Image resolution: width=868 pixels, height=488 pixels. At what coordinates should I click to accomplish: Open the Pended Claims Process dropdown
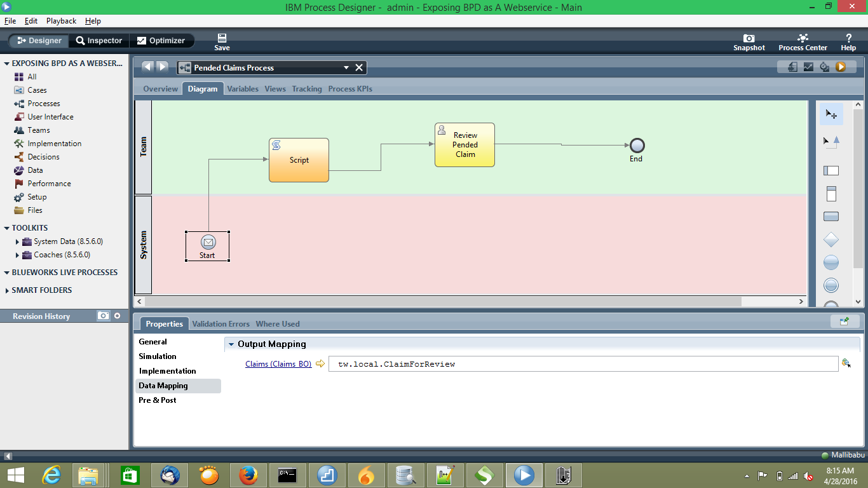coord(346,67)
